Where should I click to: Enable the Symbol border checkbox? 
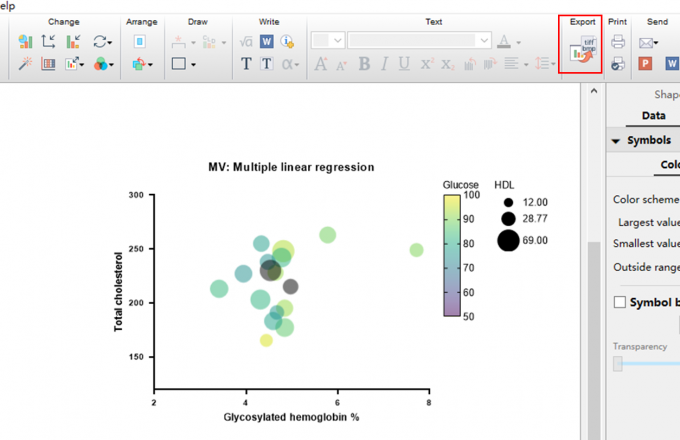(620, 302)
